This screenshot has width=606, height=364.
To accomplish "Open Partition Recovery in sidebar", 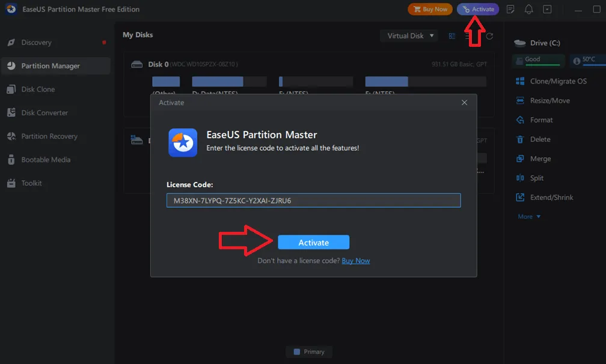I will 56,136.
